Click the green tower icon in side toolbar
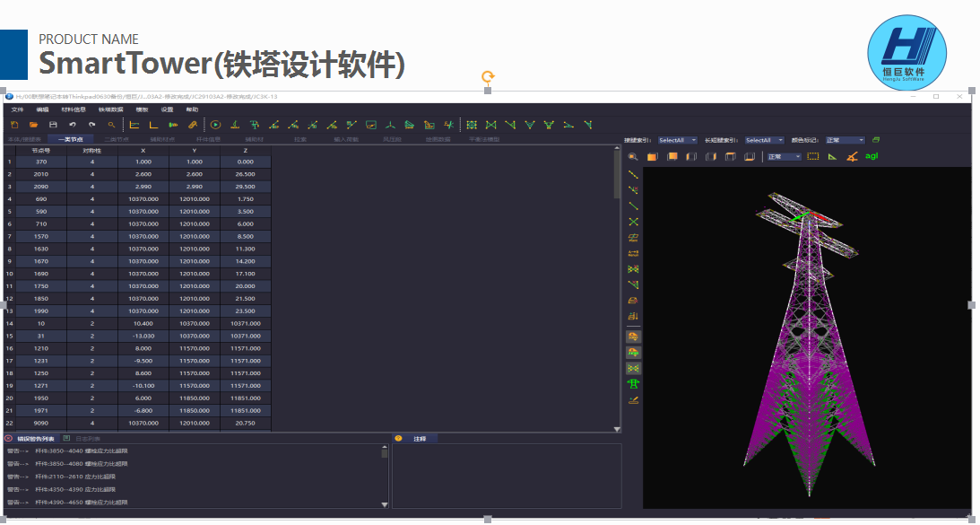The height and width of the screenshot is (525, 980). [633, 383]
